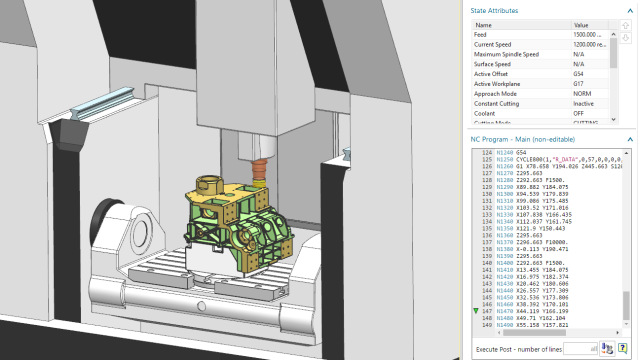Select the Active Offset row
The image size is (640, 360).
point(541,74)
